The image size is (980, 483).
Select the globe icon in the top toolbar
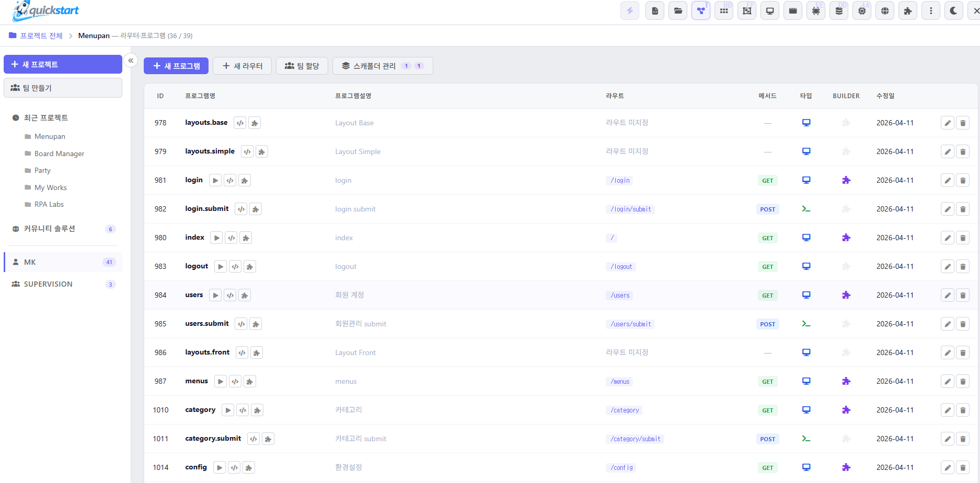tap(885, 10)
